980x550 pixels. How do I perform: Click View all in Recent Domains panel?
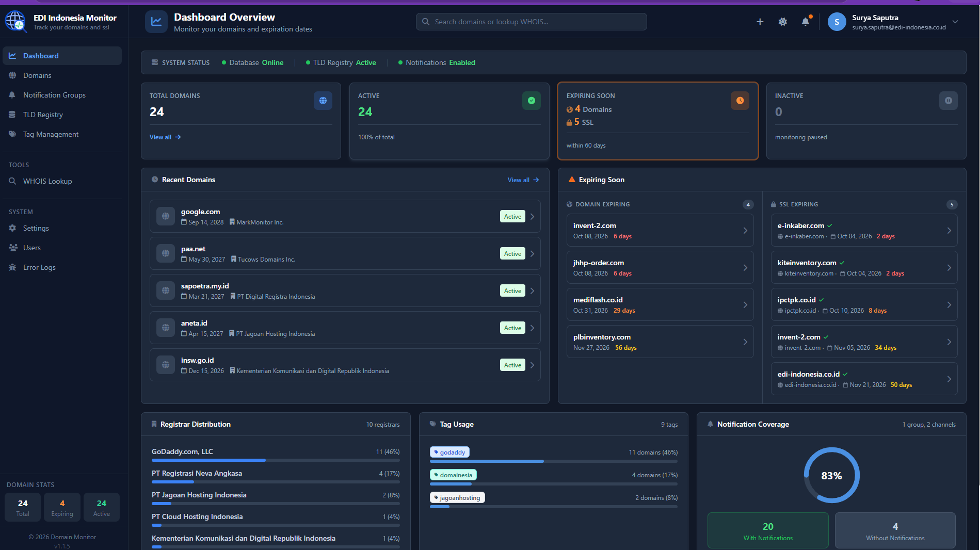click(x=523, y=180)
